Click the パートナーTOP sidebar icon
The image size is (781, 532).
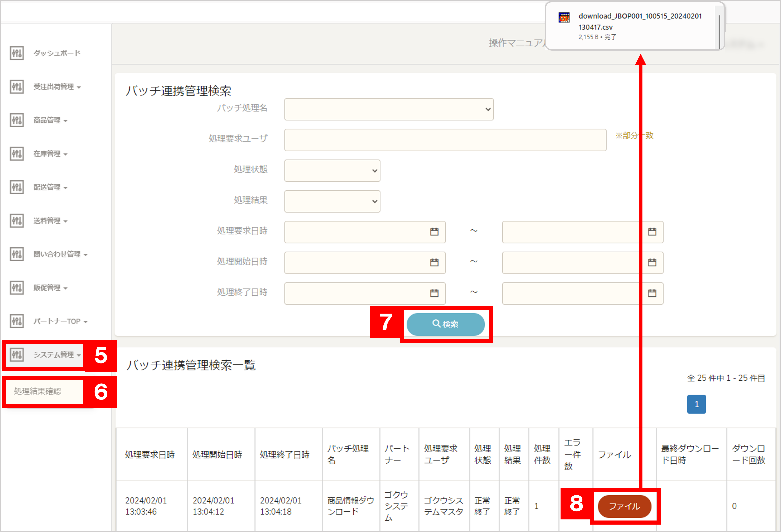tap(17, 321)
